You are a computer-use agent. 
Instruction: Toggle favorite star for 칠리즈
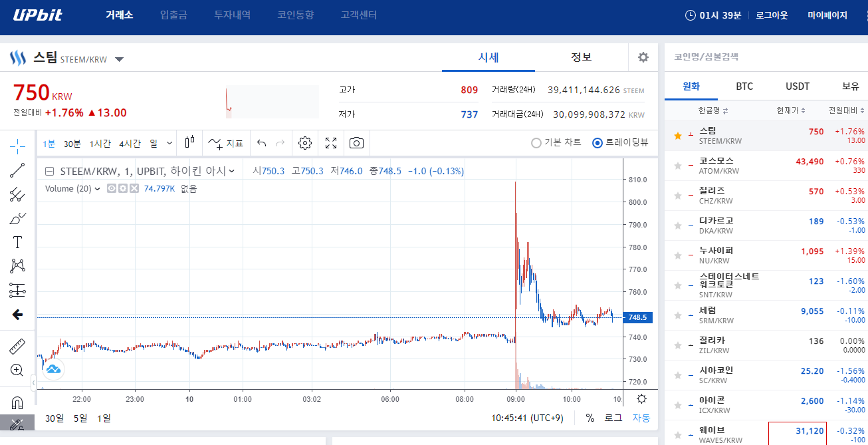(678, 196)
